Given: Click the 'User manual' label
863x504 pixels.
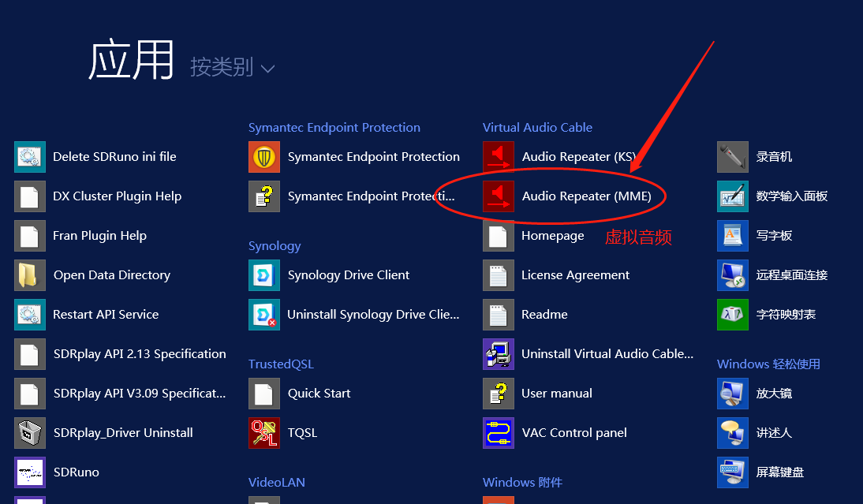Looking at the screenshot, I should tap(556, 394).
